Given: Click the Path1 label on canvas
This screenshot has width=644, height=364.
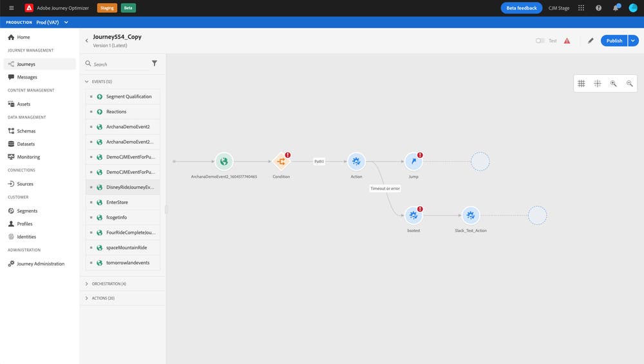Looking at the screenshot, I should tap(319, 162).
